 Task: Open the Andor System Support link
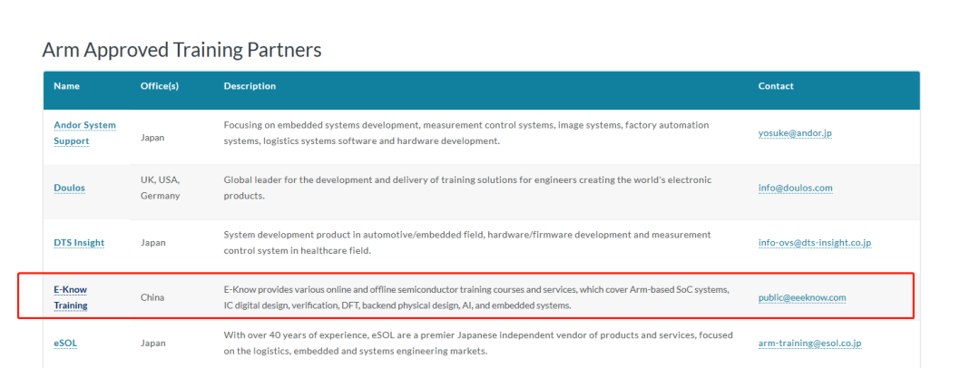click(x=84, y=133)
